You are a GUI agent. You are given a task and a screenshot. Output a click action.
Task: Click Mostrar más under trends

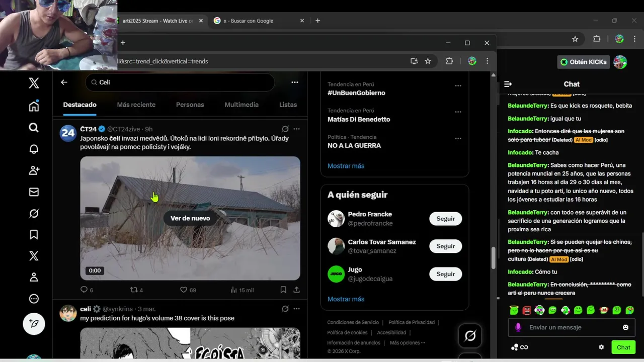tap(346, 166)
